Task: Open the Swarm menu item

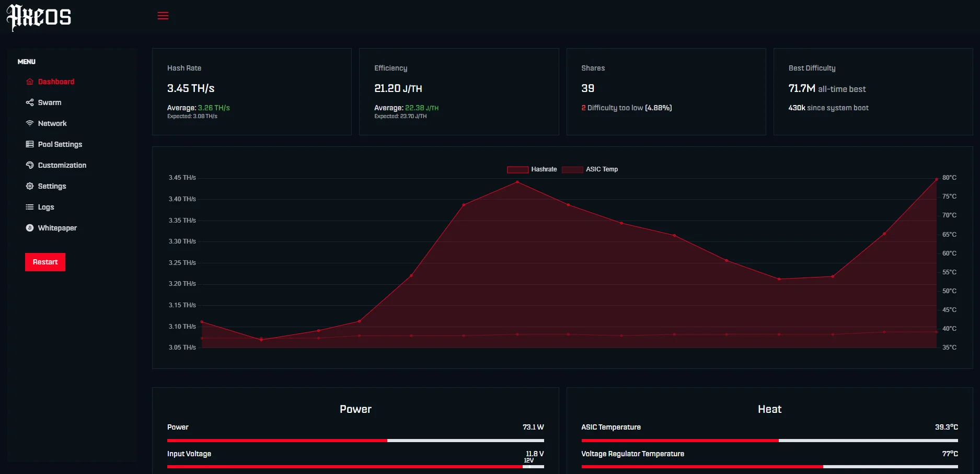Action: tap(50, 102)
